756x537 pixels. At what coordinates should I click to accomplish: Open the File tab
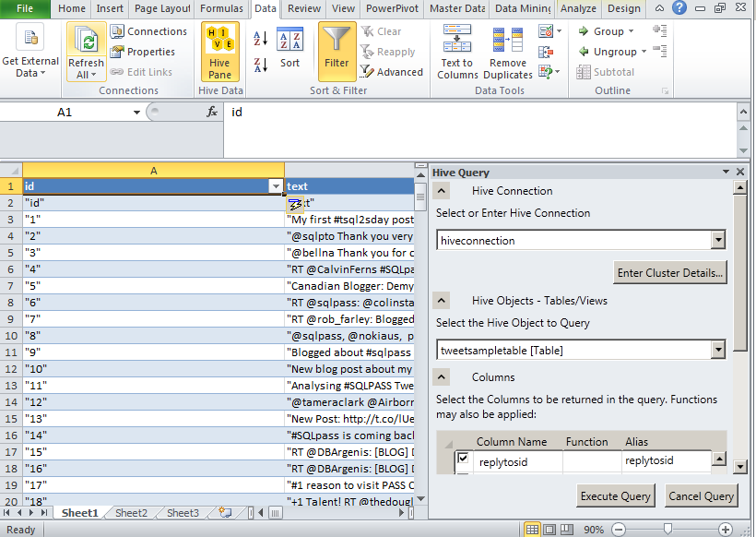25,8
